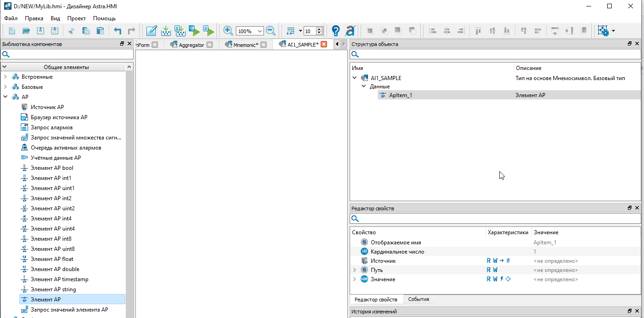This screenshot has height=318, width=644.
Task: Expand the Встроенные tree node
Action: tap(5, 77)
